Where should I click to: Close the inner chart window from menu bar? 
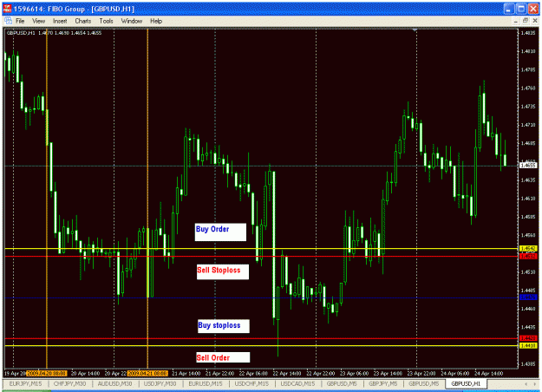click(x=535, y=21)
